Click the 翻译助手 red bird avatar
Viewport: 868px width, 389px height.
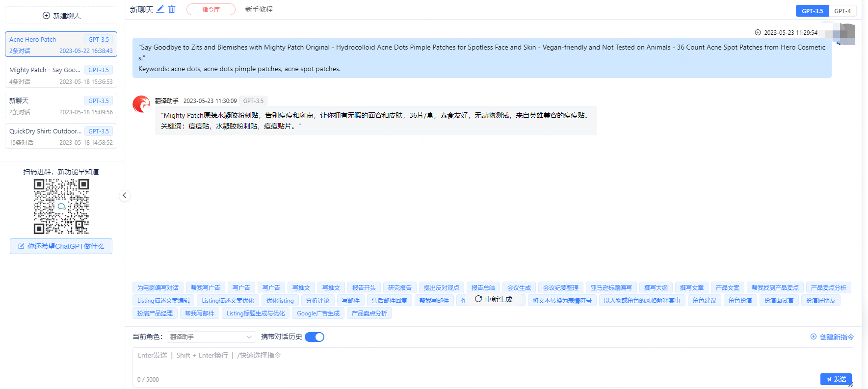tap(141, 104)
